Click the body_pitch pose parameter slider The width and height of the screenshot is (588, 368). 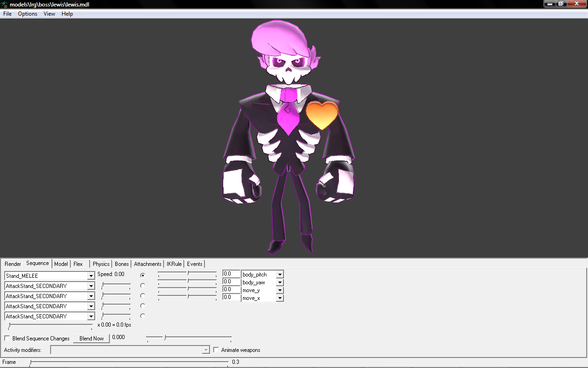pyautogui.click(x=187, y=273)
